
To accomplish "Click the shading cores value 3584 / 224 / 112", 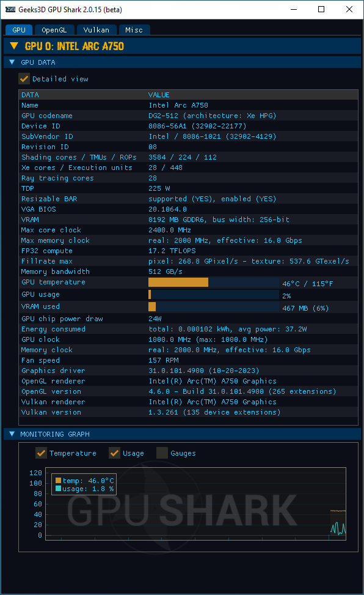I will (x=183, y=157).
